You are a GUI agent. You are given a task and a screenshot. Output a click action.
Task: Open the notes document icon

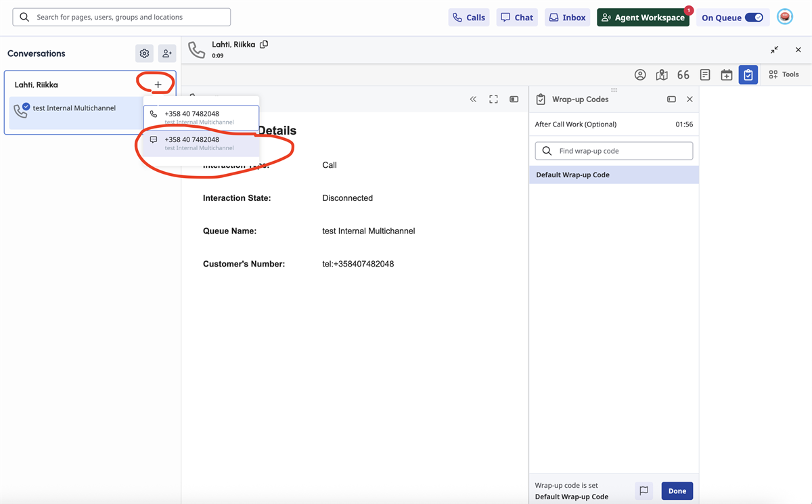(x=705, y=75)
